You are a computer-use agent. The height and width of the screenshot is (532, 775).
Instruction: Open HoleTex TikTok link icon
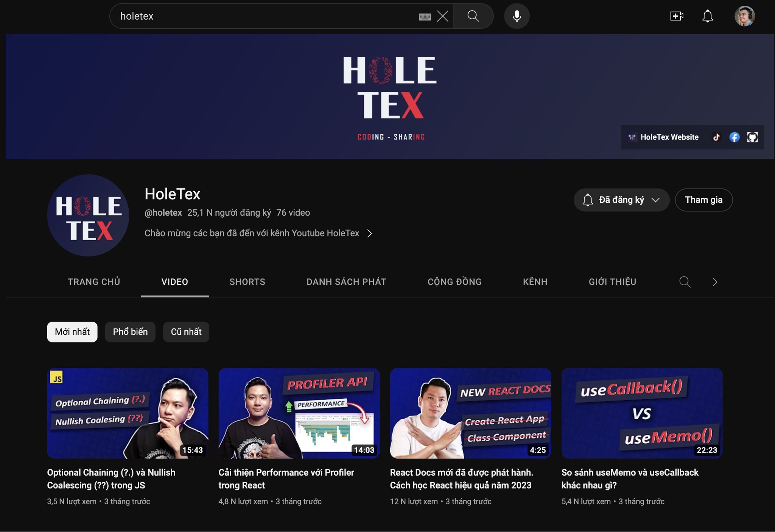(x=716, y=137)
